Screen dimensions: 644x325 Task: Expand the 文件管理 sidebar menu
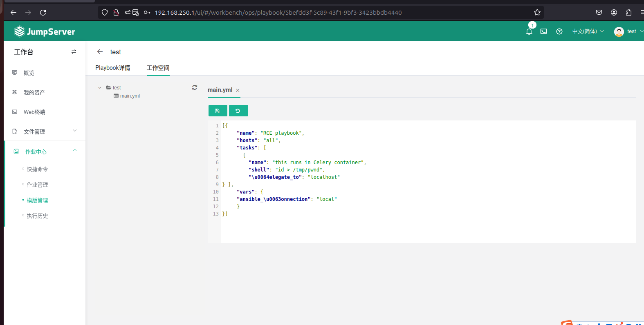[x=44, y=131]
